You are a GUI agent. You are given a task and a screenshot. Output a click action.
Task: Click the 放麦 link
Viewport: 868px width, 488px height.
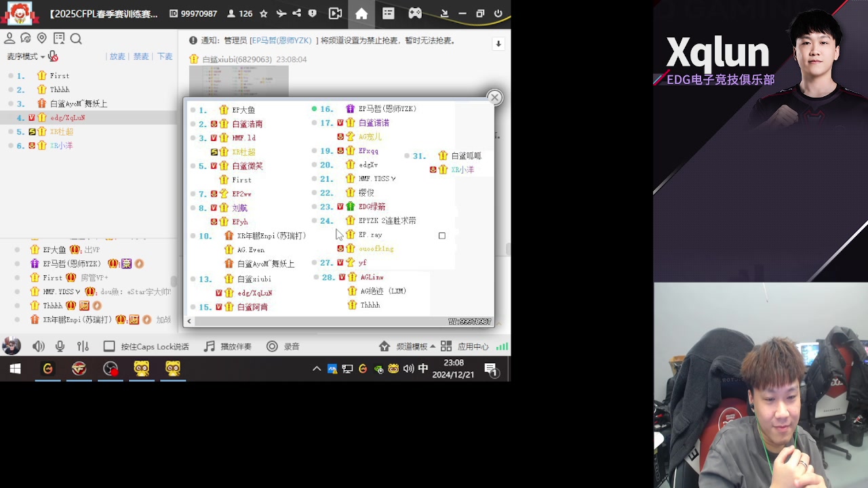pyautogui.click(x=117, y=56)
